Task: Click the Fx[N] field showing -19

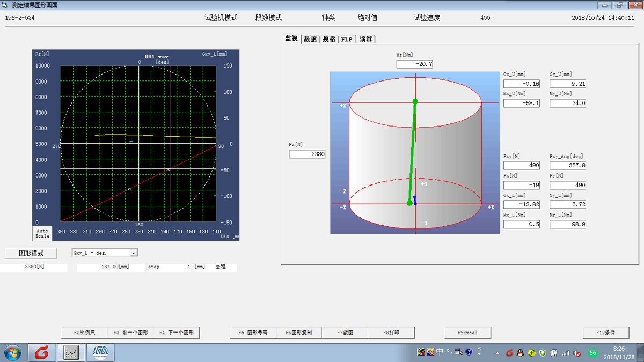Action: [x=522, y=185]
